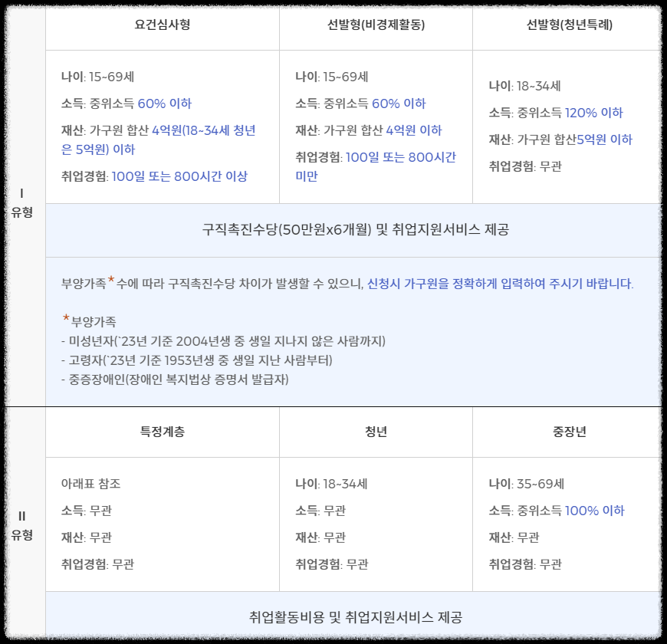
Task: Select the 선발형(청년특례) column header
Action: tap(569, 25)
